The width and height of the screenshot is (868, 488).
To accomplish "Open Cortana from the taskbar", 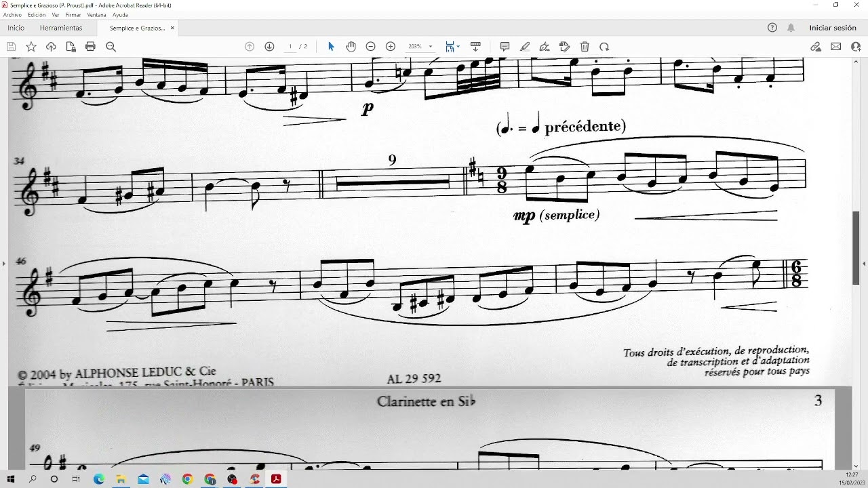I will [54, 479].
